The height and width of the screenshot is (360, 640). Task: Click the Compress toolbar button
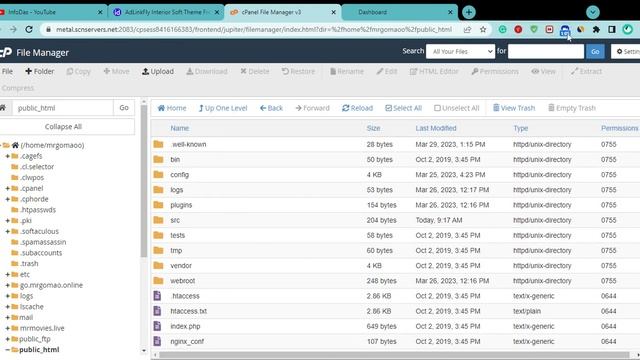point(18,88)
